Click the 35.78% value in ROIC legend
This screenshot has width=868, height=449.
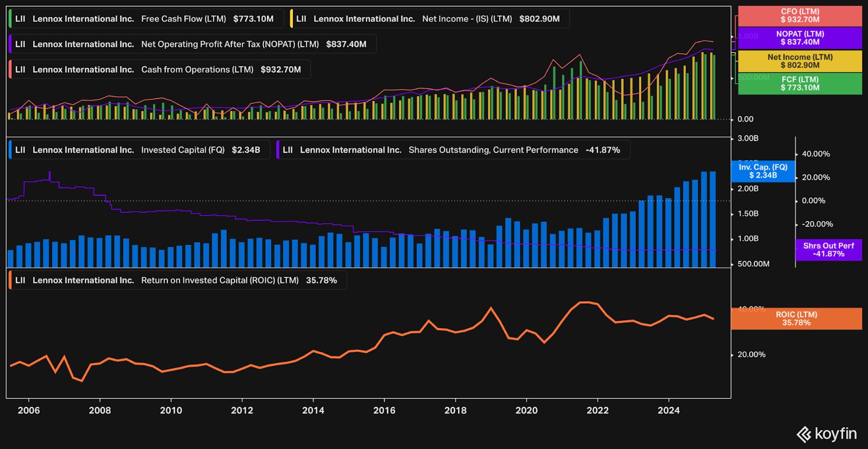tap(321, 280)
